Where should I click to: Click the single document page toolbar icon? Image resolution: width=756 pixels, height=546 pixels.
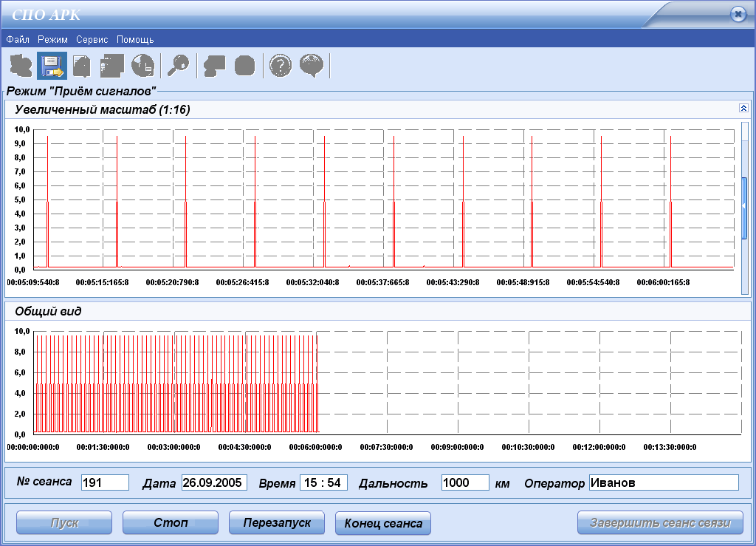[82, 66]
